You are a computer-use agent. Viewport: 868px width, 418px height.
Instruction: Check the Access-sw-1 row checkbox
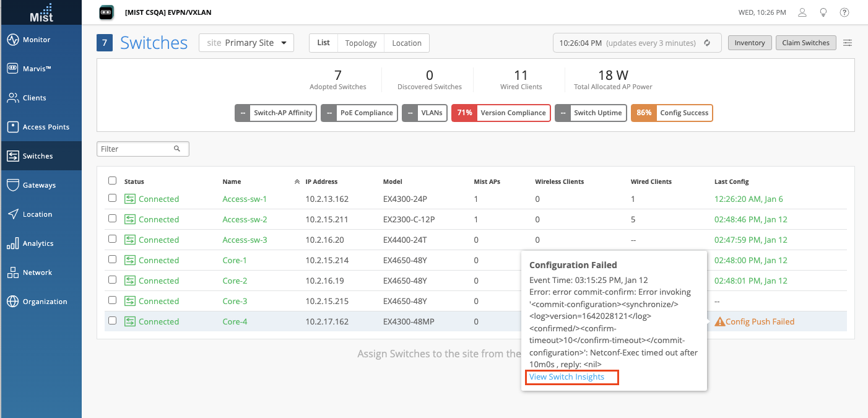pos(112,198)
